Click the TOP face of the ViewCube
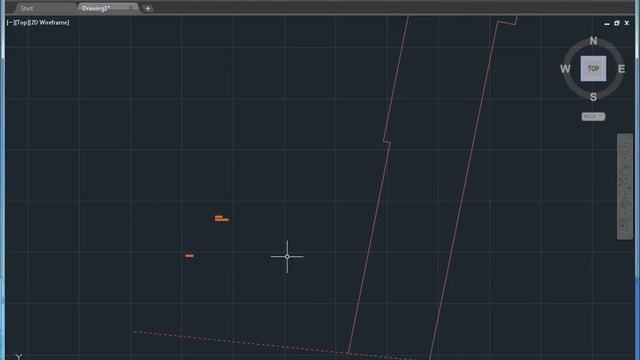The height and width of the screenshot is (360, 640). click(x=593, y=69)
